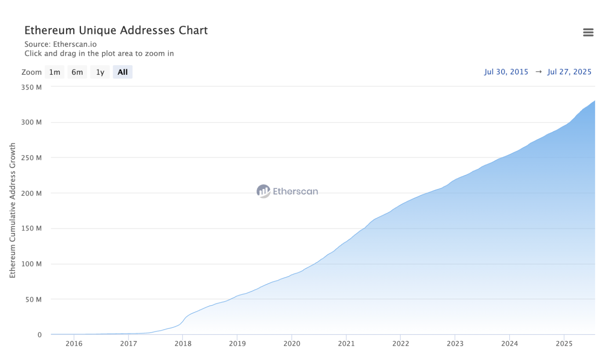Click the Ethereum Cumulative Address Growth axis title
608x364 pixels.
coord(13,210)
